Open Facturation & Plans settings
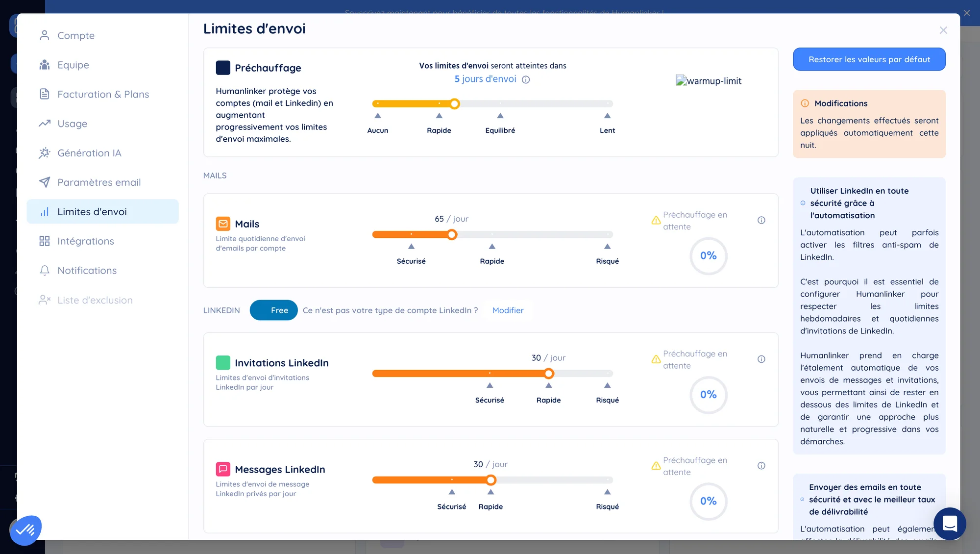 (102, 94)
